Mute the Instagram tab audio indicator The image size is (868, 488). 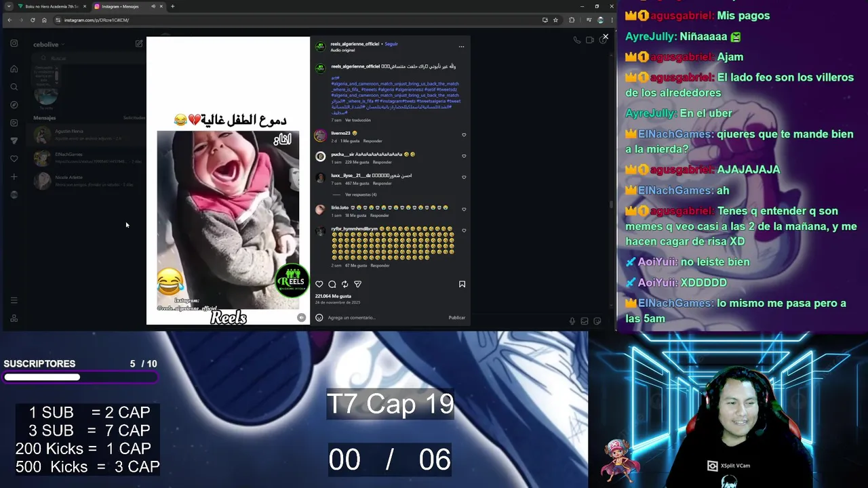153,6
